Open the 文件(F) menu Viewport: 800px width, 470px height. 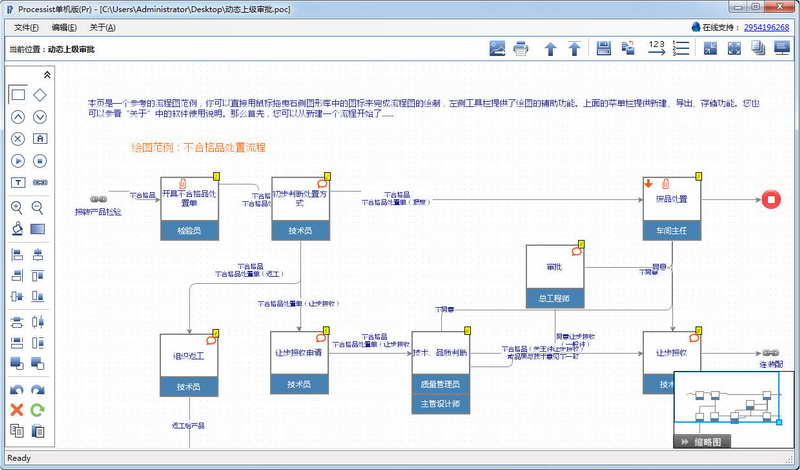point(26,28)
